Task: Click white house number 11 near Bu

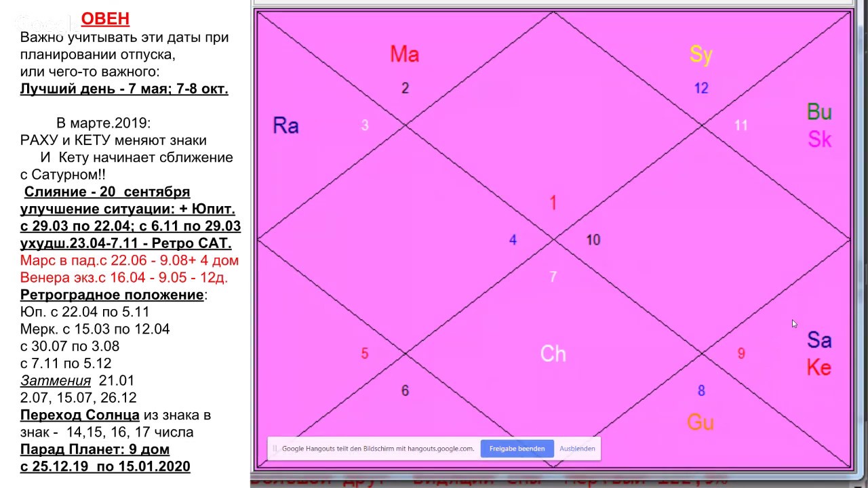Action: (741, 125)
